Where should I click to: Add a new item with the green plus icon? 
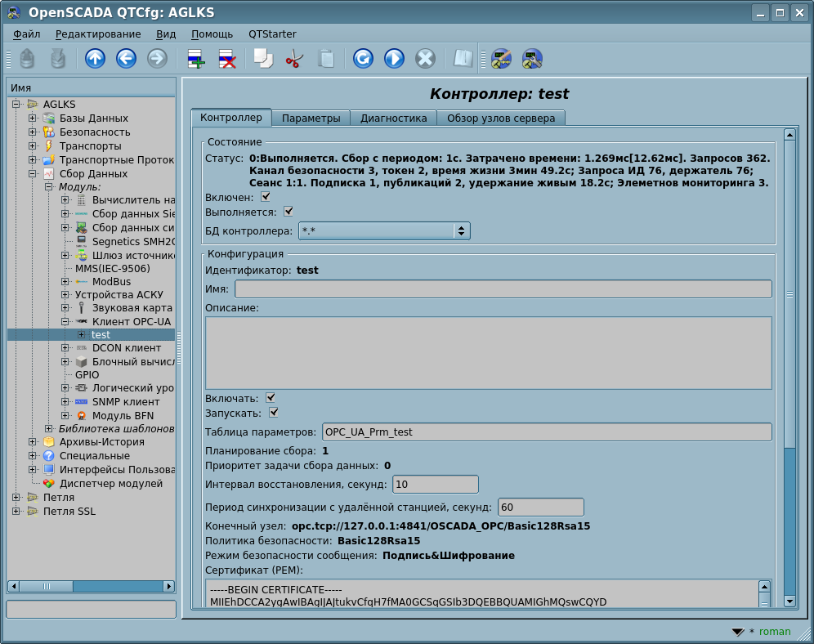pyautogui.click(x=195, y=59)
